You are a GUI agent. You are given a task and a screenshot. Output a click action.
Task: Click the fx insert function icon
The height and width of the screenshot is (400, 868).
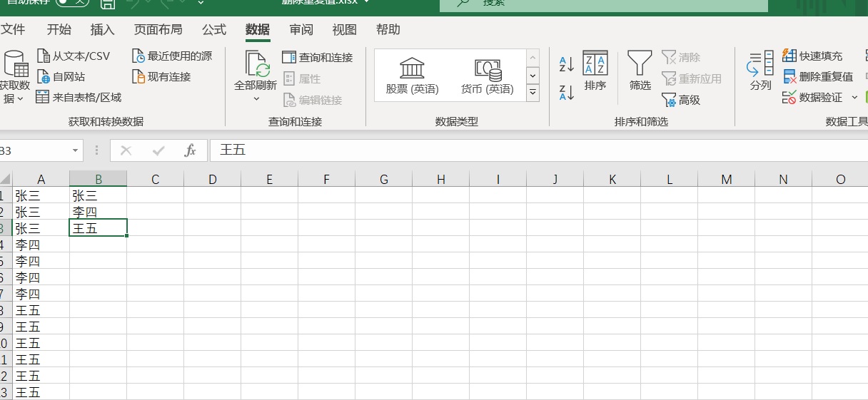(190, 150)
